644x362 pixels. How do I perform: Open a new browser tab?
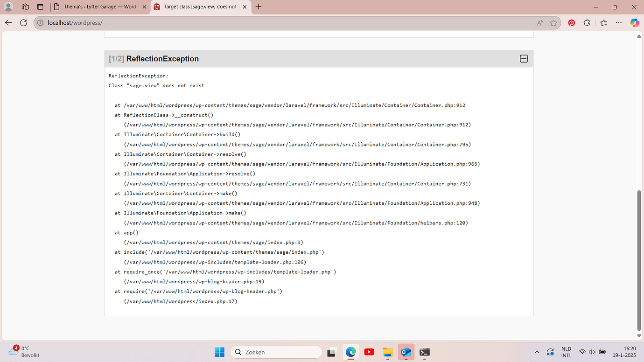(259, 7)
